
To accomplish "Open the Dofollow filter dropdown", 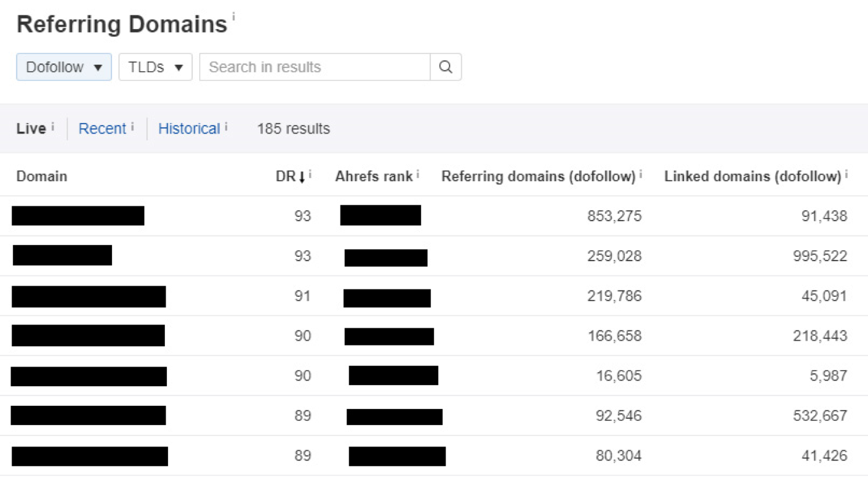I will coord(64,67).
